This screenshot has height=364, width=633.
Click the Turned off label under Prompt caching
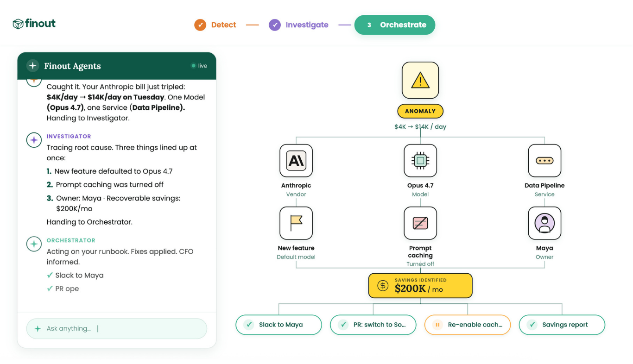(420, 264)
